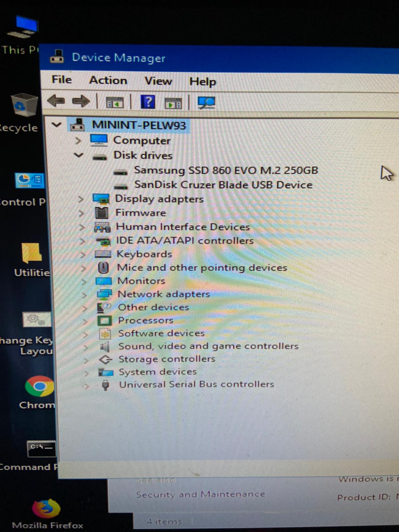Image resolution: width=399 pixels, height=532 pixels.
Task: Click the Network adapters icon
Action: 104,294
